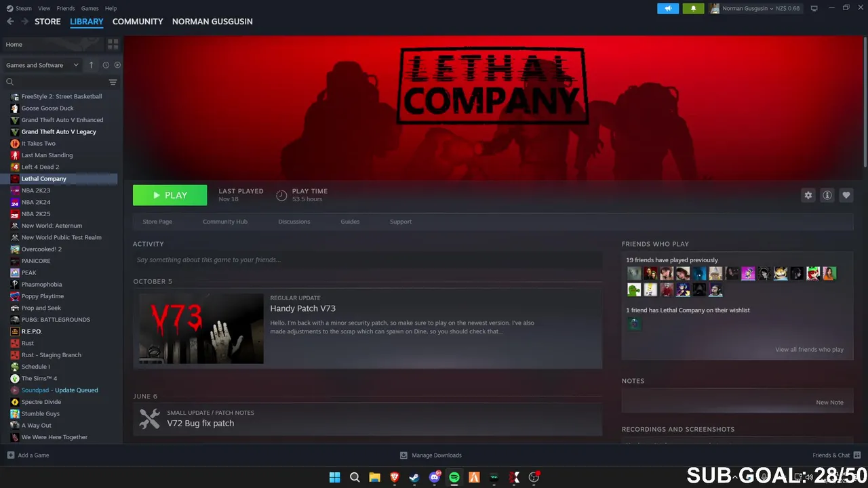Open File Explorer from the taskbar
The height and width of the screenshot is (488, 868).
point(374,477)
